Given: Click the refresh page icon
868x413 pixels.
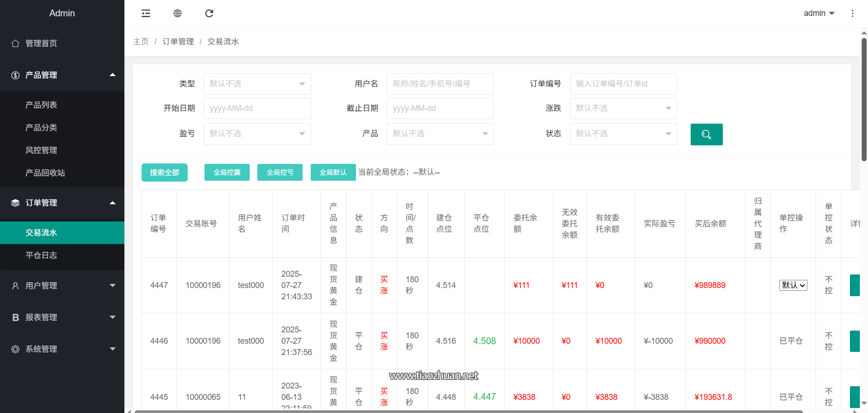Looking at the screenshot, I should pos(209,14).
